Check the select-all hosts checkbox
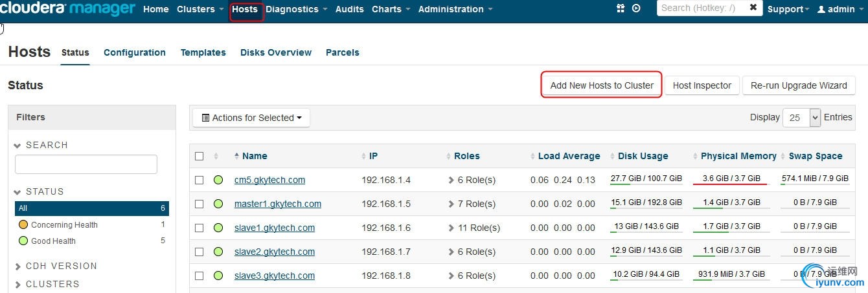 200,156
